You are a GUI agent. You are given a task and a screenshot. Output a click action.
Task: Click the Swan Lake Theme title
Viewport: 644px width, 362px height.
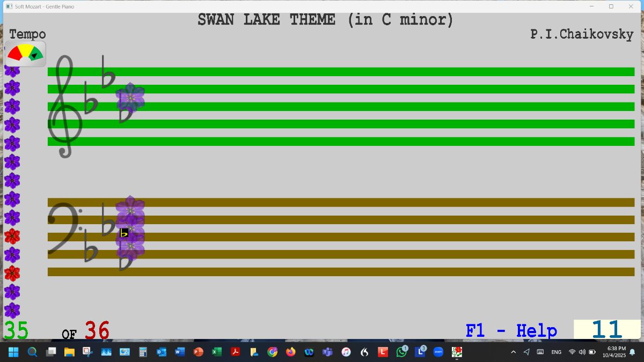coord(325,20)
